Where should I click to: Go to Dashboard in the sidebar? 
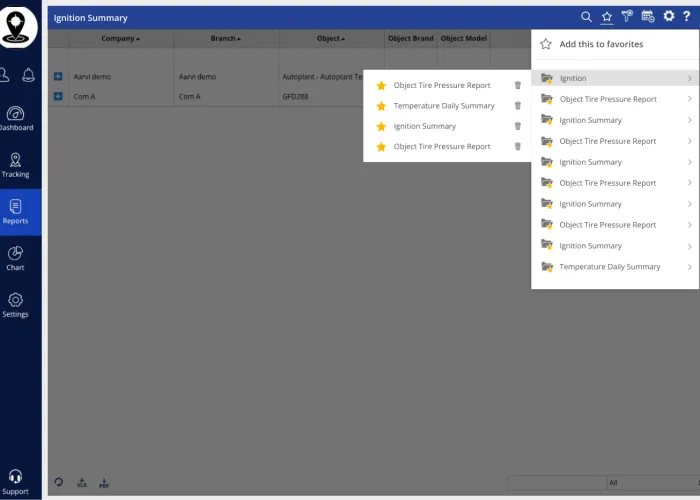click(x=16, y=118)
